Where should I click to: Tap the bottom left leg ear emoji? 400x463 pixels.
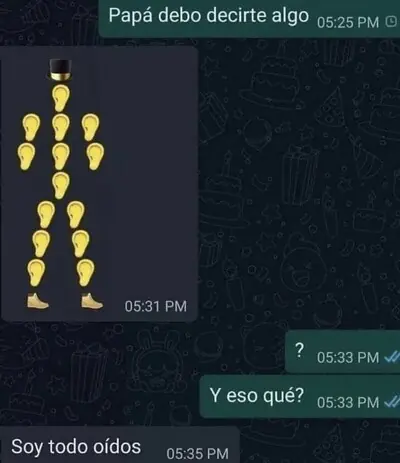click(x=36, y=273)
